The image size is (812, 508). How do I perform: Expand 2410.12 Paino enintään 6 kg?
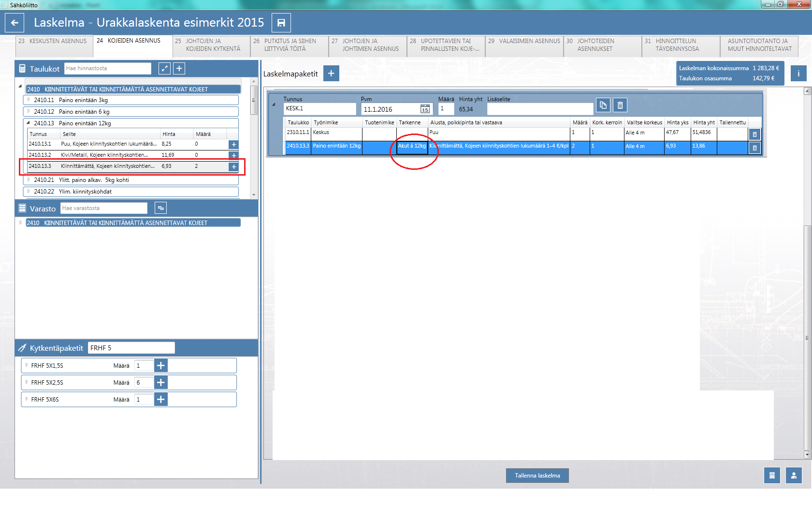pos(29,111)
